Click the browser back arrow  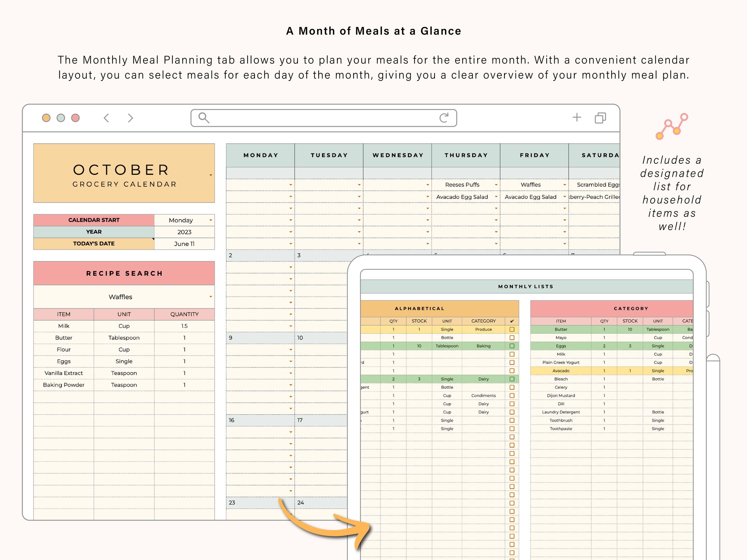[107, 118]
